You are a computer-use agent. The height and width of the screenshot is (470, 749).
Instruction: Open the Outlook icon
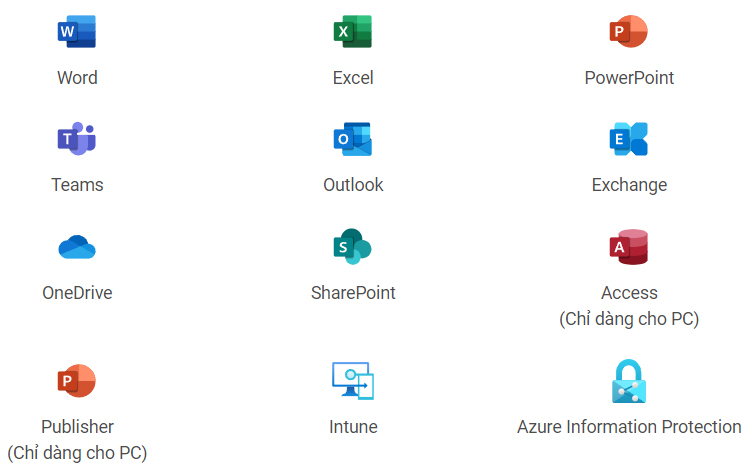coord(353,139)
